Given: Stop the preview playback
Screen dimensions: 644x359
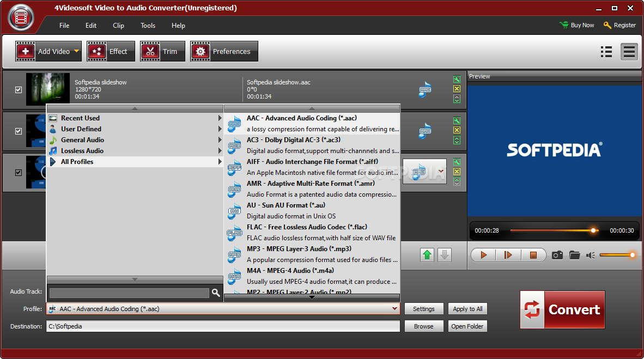Looking at the screenshot, I should point(533,255).
